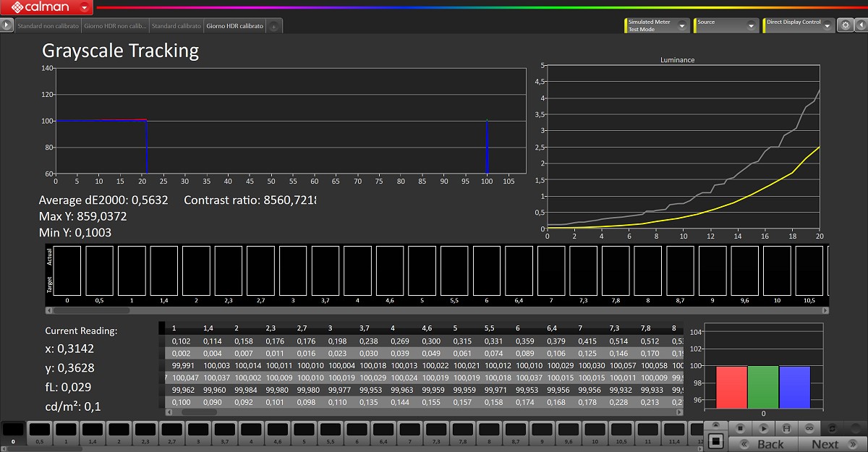This screenshot has width=868, height=452.
Task: Select the 3,7 level in bottom strip
Action: pyautogui.click(x=225, y=433)
